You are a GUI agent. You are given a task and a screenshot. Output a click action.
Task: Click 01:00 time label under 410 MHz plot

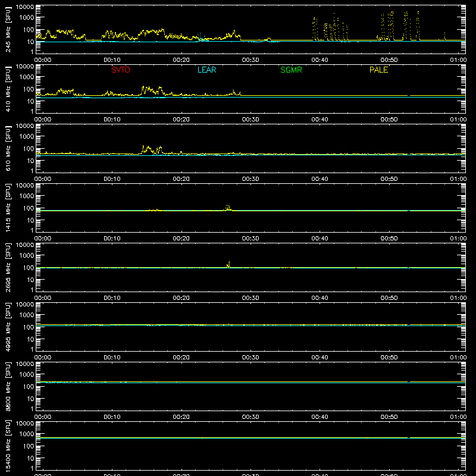tap(458, 120)
